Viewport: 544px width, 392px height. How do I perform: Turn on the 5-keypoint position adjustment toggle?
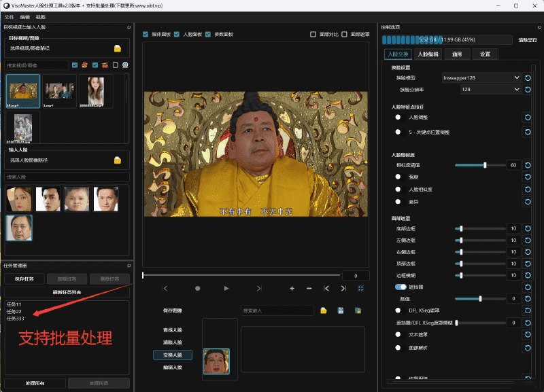(x=401, y=132)
